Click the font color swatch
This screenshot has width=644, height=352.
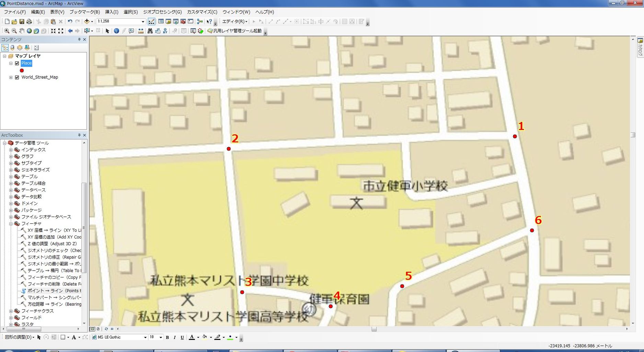coord(192,338)
